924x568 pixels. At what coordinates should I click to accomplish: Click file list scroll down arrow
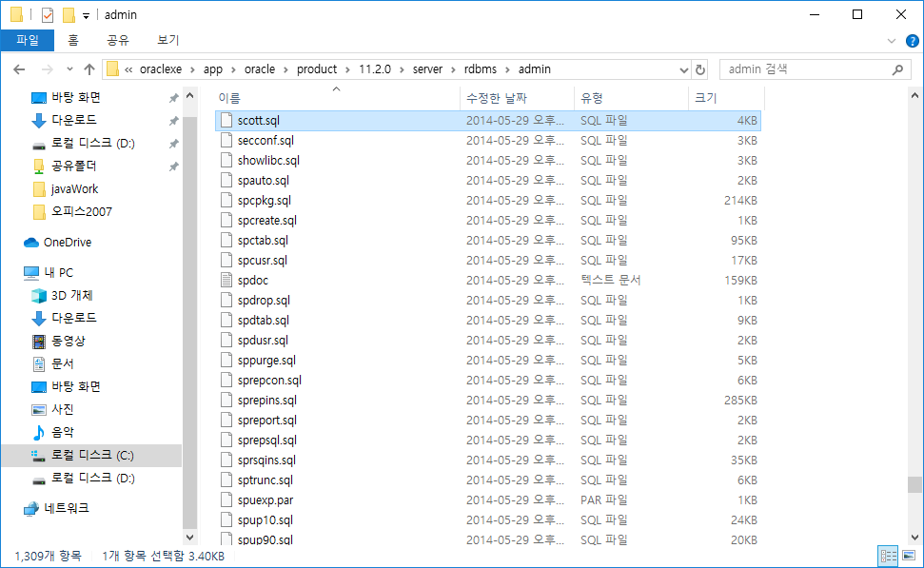[914, 538]
